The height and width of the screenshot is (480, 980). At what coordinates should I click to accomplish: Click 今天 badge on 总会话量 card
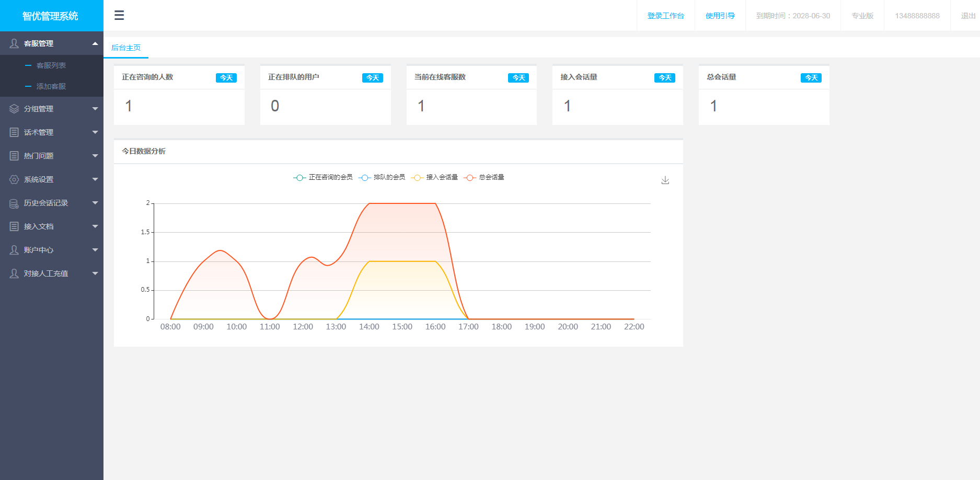811,78
